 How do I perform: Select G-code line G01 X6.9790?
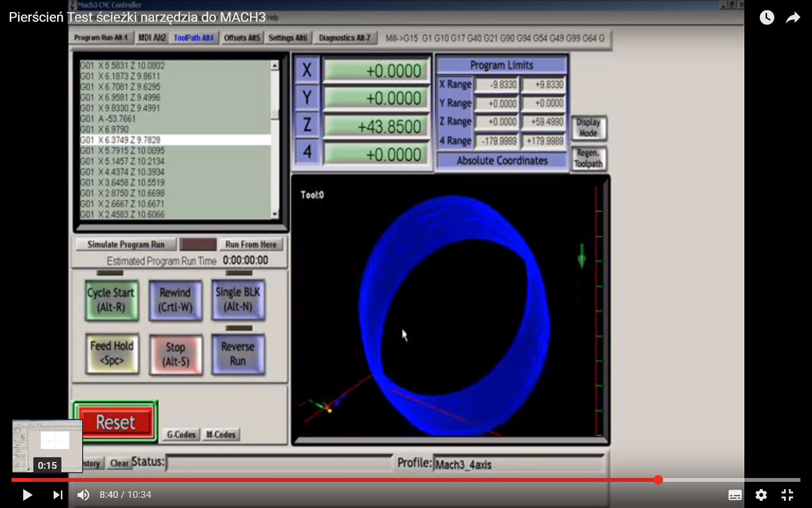[x=104, y=129]
